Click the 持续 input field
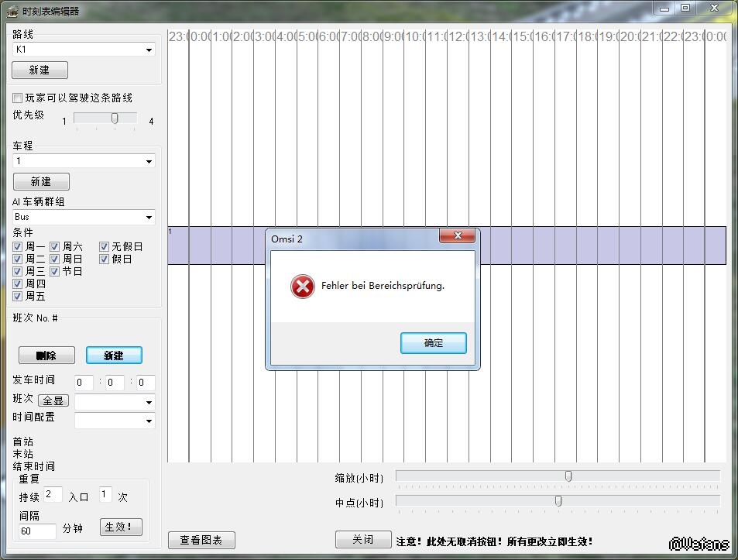 point(53,495)
